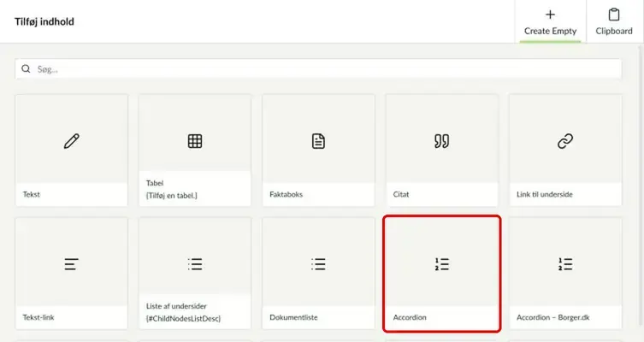Choose the Faktaboks document icon
The width and height of the screenshot is (644, 342).
[318, 141]
